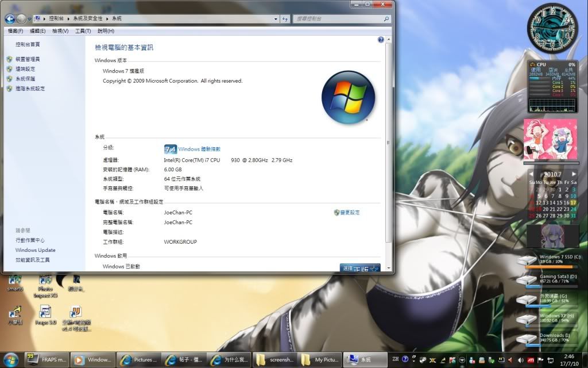Click the 搜尋控制台 search box

[x=341, y=18]
